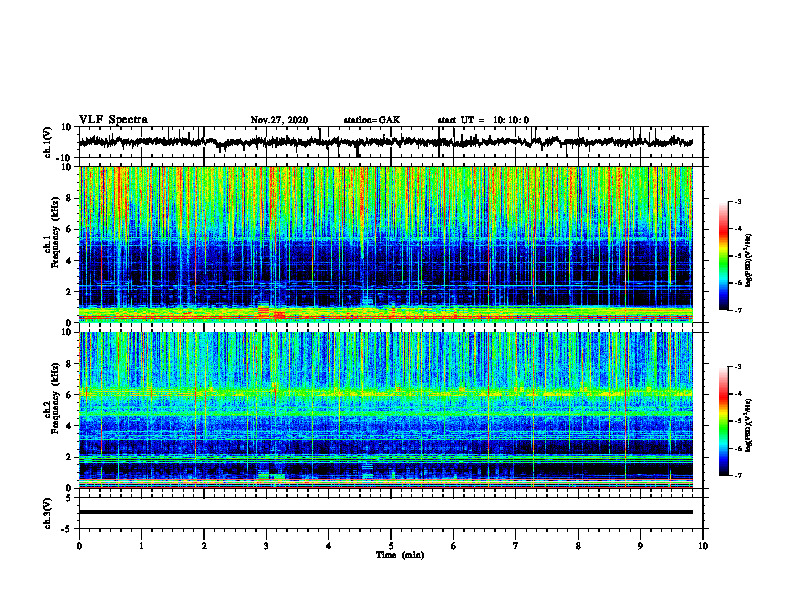Select the date text "Nov.27, 2020"
792x612 pixels.
point(279,120)
